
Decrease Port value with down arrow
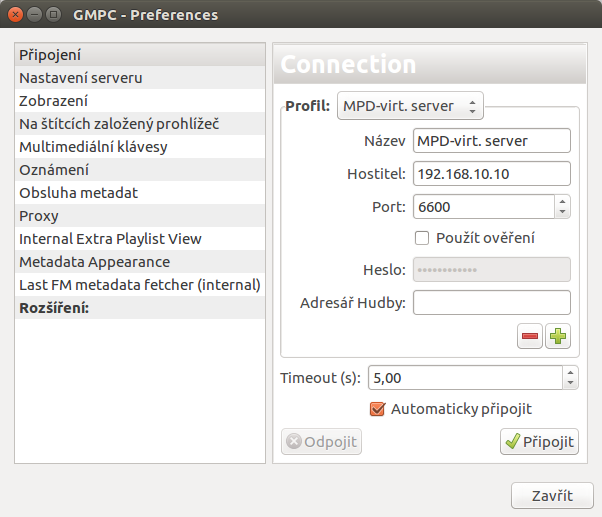point(562,212)
